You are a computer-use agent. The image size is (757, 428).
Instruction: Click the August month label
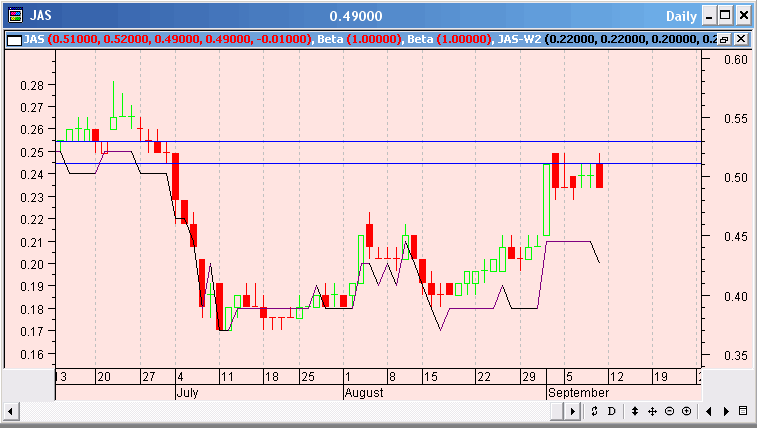(x=364, y=392)
